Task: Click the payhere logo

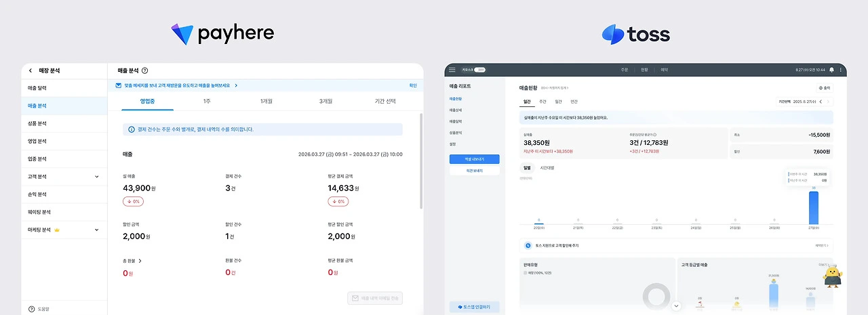Action: click(222, 34)
